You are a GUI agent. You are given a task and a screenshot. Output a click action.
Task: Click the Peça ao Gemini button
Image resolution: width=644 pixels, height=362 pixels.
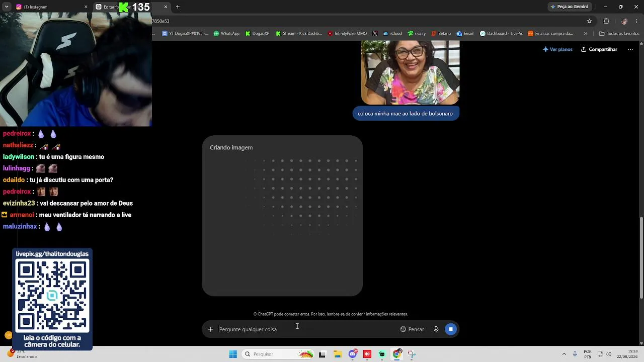tap(569, 7)
